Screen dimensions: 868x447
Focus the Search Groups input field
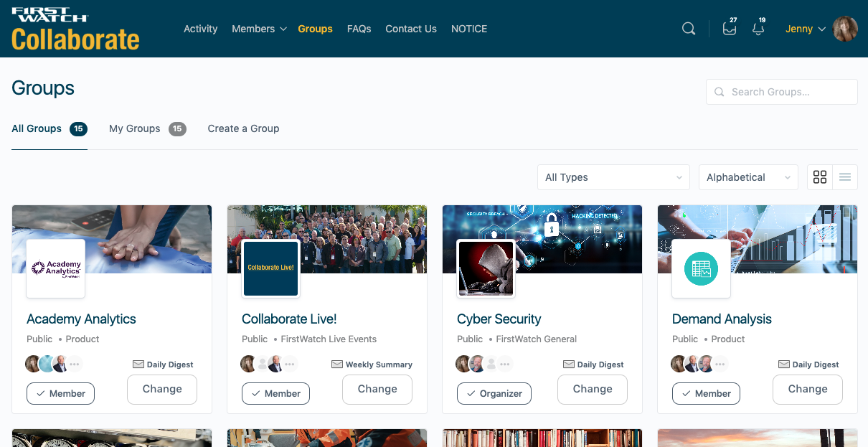pos(782,92)
